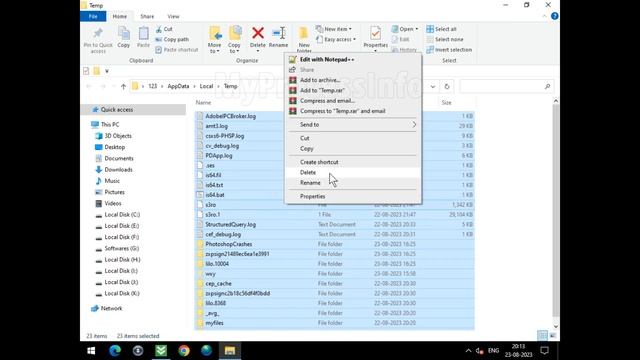Select Edit with Notepad++ in context menu
Image resolution: width=640 pixels, height=360 pixels.
353,60
